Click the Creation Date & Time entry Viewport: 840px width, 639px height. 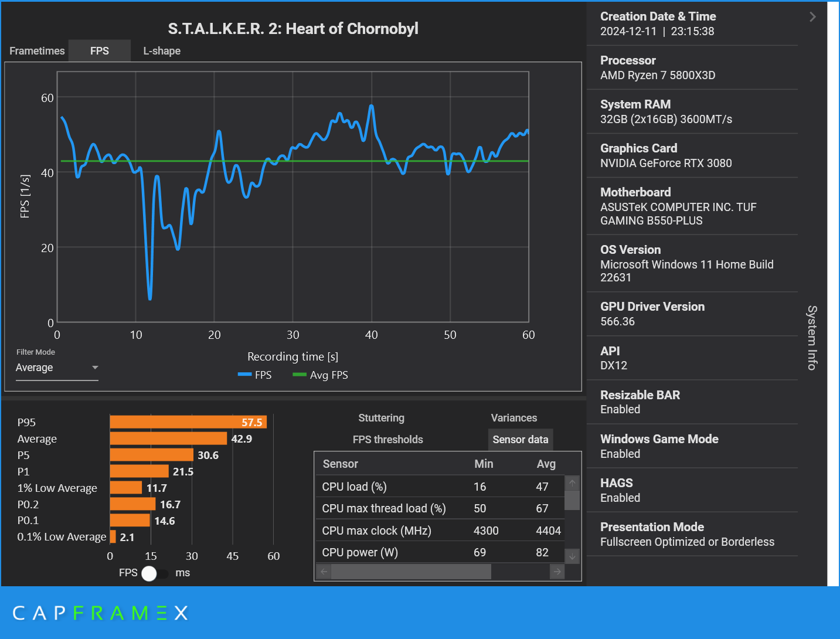692,23
